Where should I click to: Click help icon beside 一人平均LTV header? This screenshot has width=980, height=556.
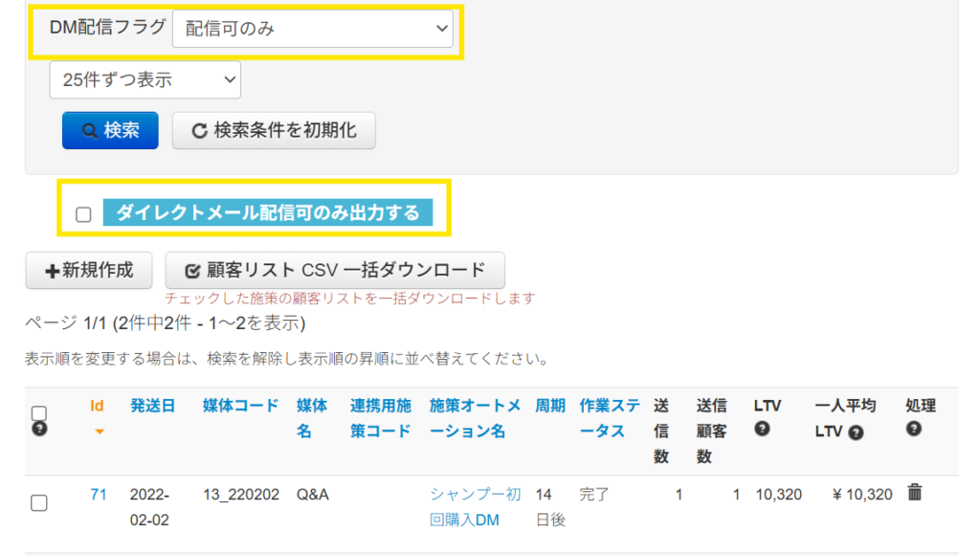[x=856, y=433]
